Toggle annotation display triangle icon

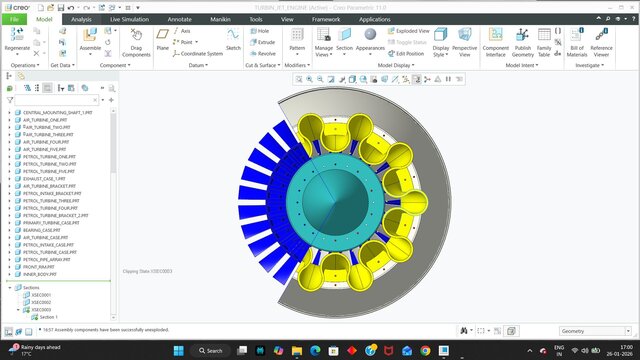pos(438,79)
